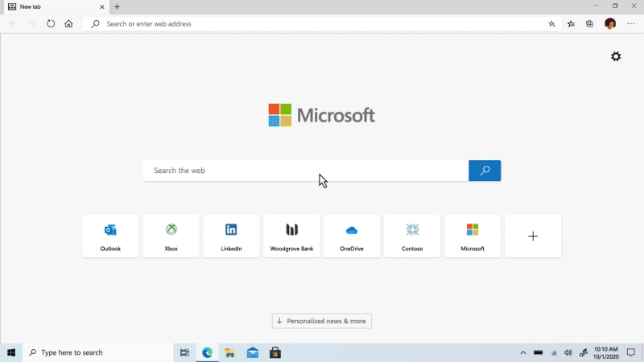Open page settings gear icon
The image size is (644, 362).
616,56
